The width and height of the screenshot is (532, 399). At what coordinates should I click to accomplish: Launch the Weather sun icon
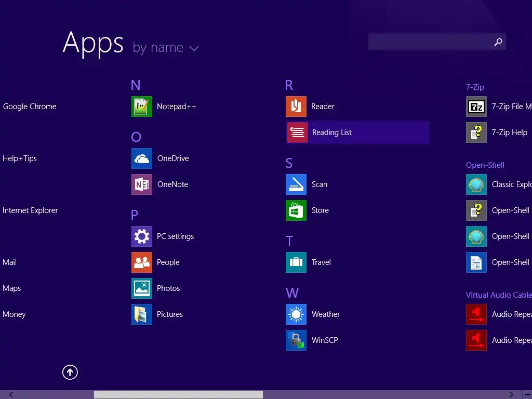tap(296, 314)
